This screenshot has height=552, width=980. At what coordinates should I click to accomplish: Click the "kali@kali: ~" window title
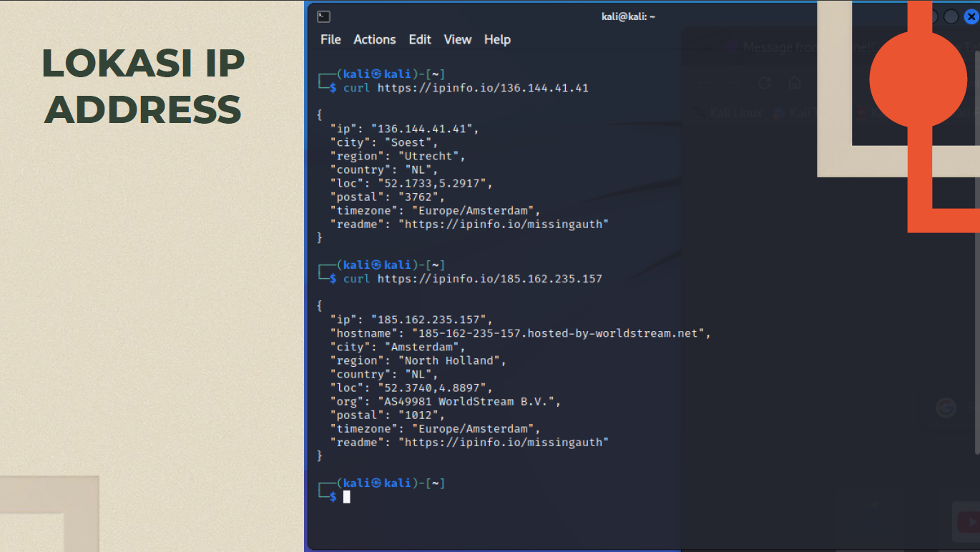tap(629, 16)
